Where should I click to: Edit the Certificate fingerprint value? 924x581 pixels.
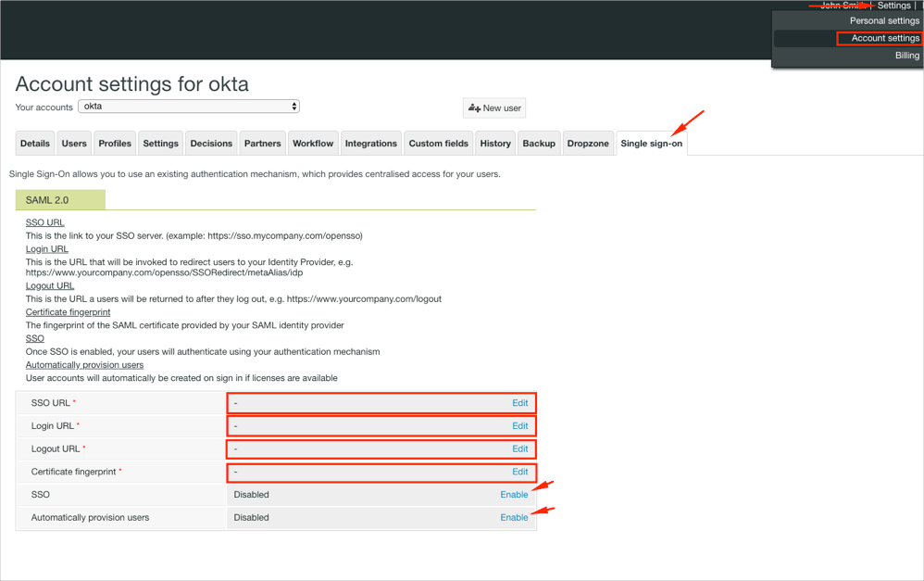tap(519, 472)
